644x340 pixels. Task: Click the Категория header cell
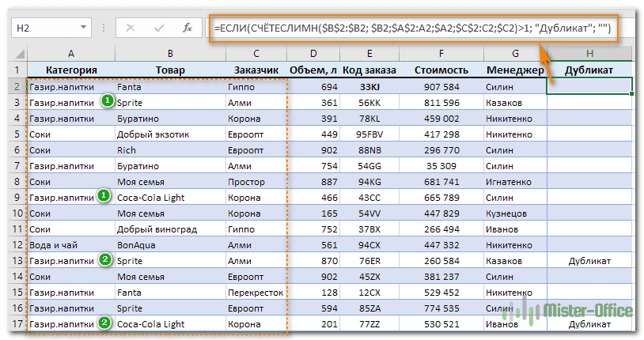[70, 70]
